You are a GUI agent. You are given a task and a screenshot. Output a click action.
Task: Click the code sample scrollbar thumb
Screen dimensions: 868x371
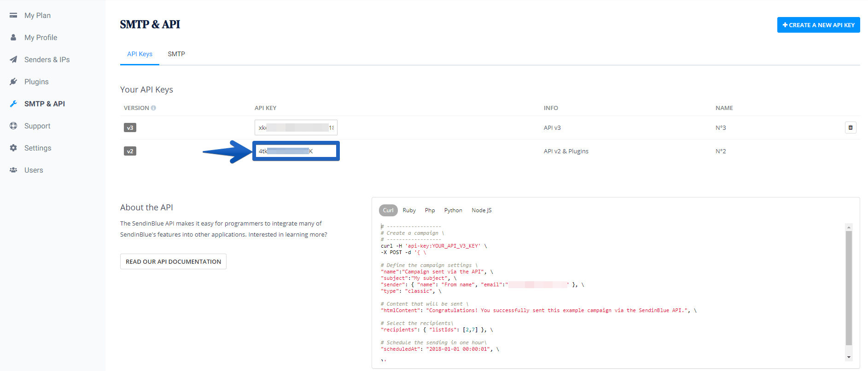(849, 288)
